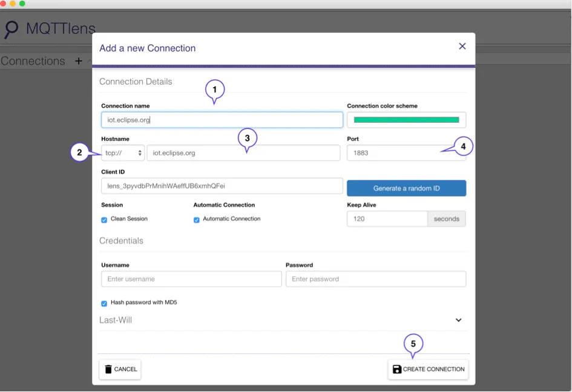Close the Add a new Connection dialog
Image resolution: width=572 pixels, height=392 pixels.
coord(462,47)
